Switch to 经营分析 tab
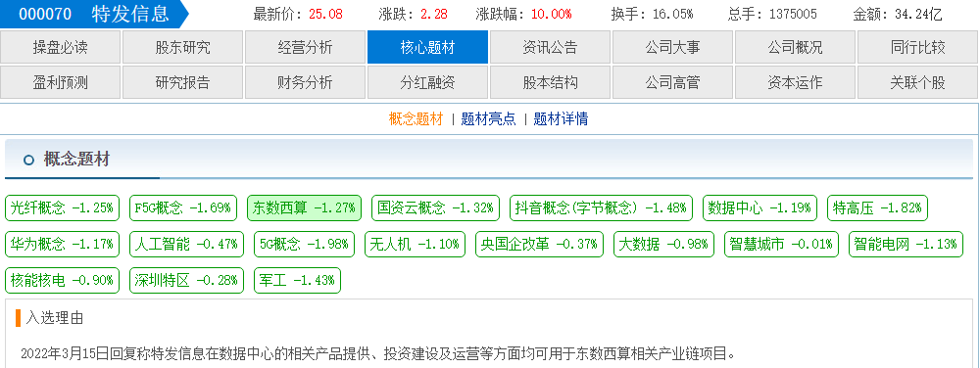Image resolution: width=980 pixels, height=368 pixels. (305, 47)
